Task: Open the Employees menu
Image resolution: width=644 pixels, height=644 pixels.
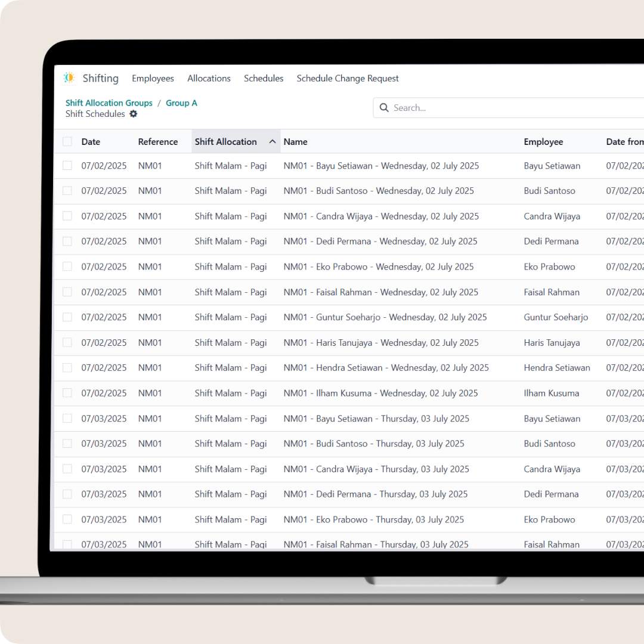Action: tap(153, 78)
